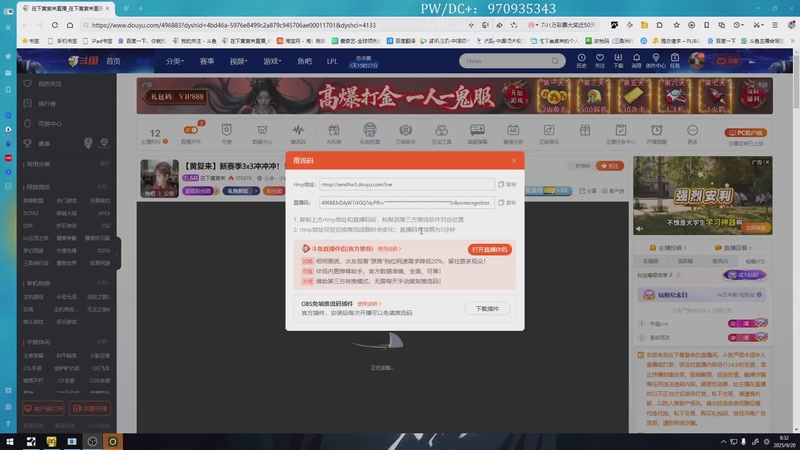This screenshot has height=450, width=800.
Task: Click the PC客户端 button
Action: click(745, 133)
